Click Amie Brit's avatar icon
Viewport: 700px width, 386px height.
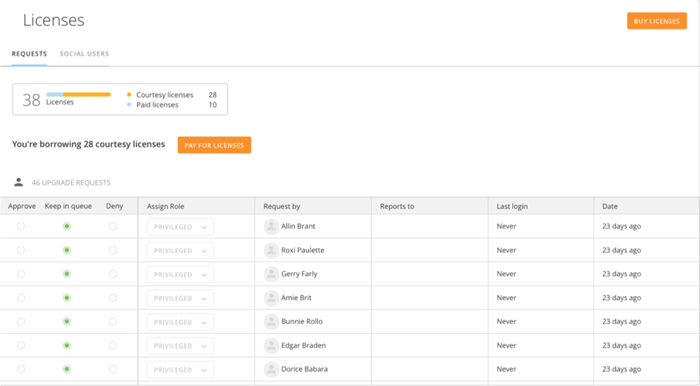(x=271, y=298)
